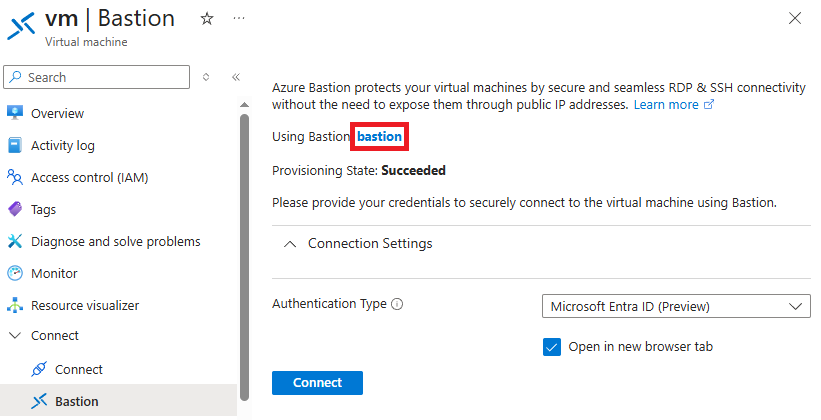
Task: Click the Connect plug icon
Action: pos(39,369)
